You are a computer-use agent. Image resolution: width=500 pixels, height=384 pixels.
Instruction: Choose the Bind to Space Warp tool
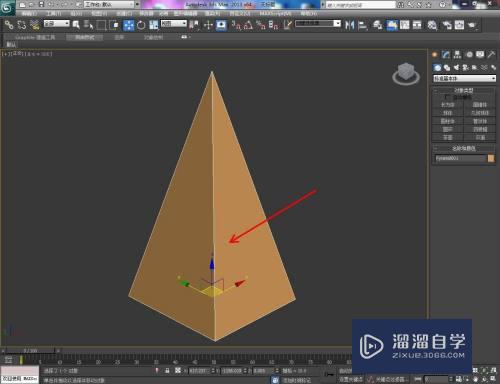34,25
